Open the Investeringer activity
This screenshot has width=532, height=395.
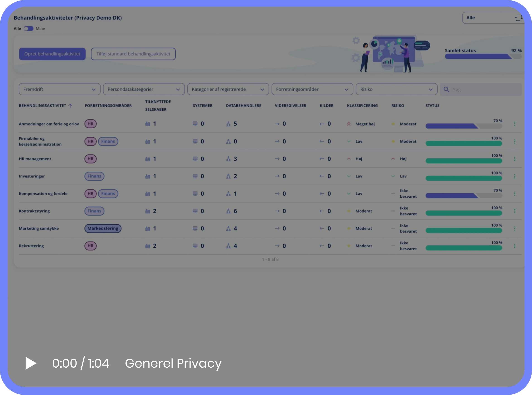click(x=32, y=176)
